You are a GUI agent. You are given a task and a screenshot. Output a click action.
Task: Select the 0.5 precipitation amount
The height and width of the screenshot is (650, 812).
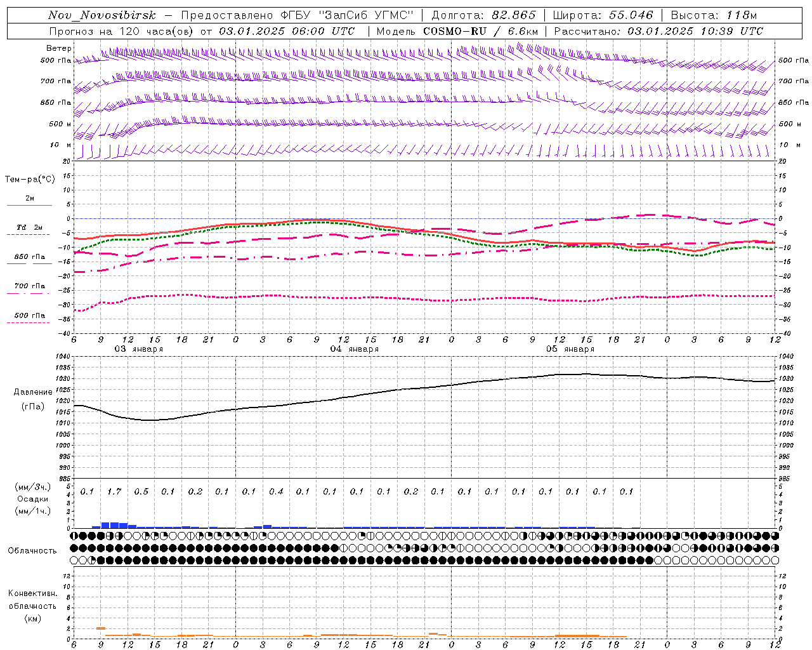(141, 491)
